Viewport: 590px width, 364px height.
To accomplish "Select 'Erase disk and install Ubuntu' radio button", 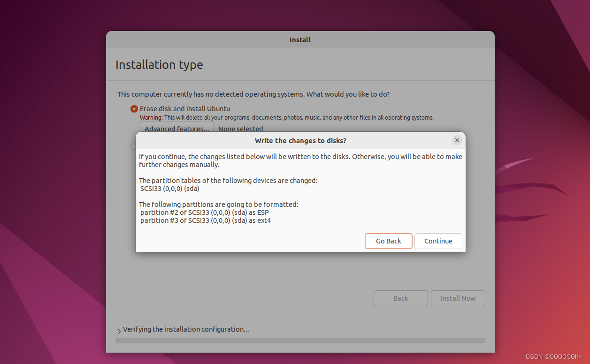I will [x=134, y=109].
